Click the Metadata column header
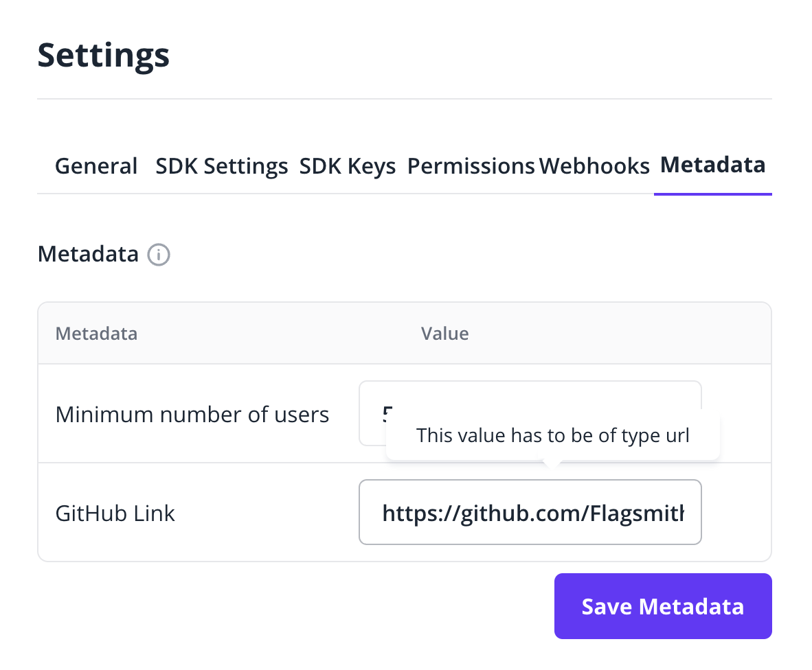 [x=96, y=334]
